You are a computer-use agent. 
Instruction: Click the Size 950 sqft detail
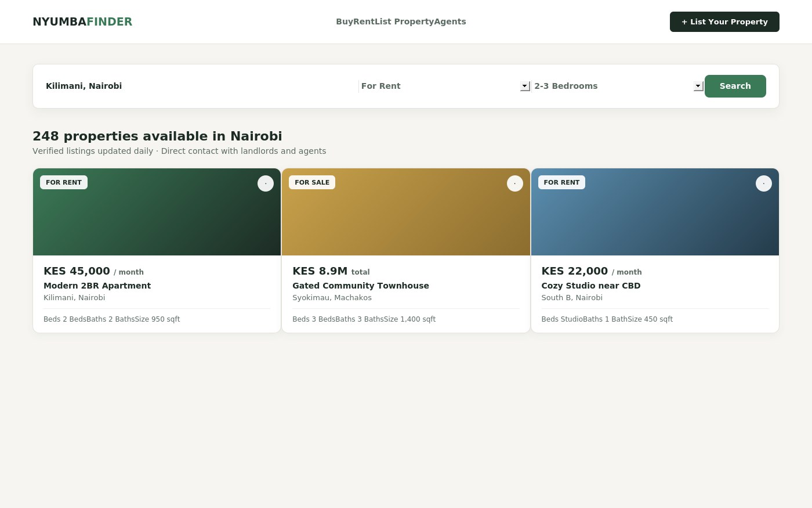click(x=158, y=319)
